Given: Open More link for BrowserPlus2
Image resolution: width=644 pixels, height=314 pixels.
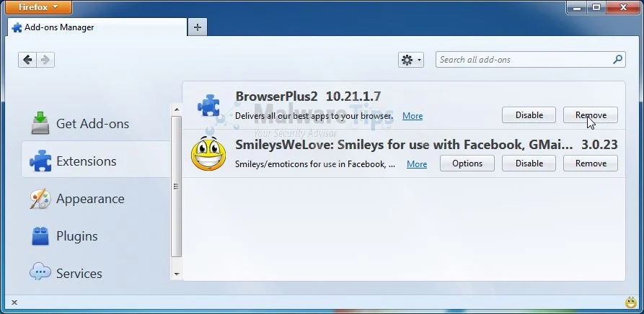Looking at the screenshot, I should (x=413, y=116).
